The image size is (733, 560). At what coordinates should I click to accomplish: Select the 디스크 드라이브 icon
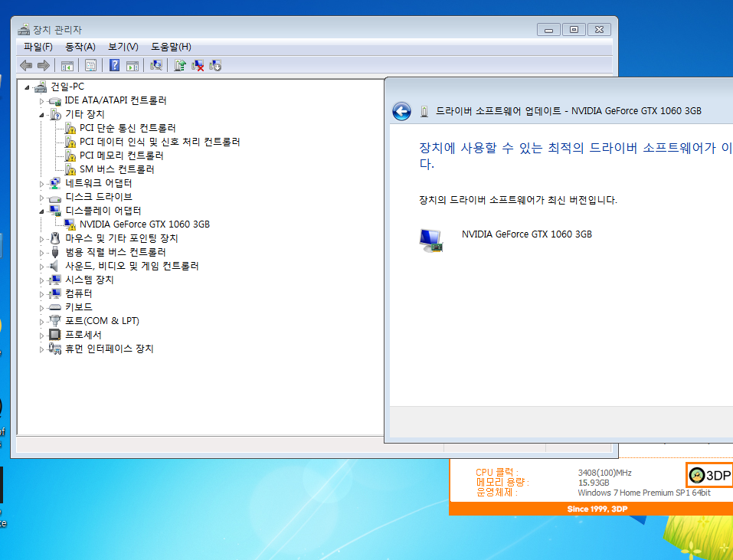coord(55,197)
